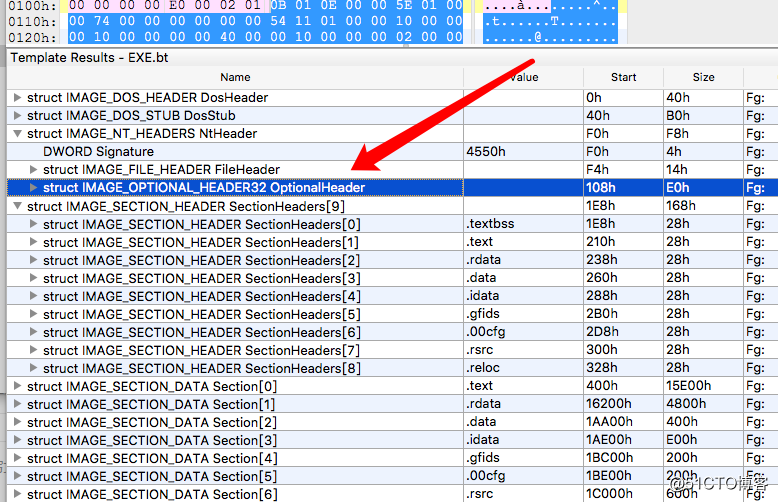This screenshot has height=502, width=778.
Task: Expand SectionHeaders[8] .reloc entry
Action: tap(33, 368)
